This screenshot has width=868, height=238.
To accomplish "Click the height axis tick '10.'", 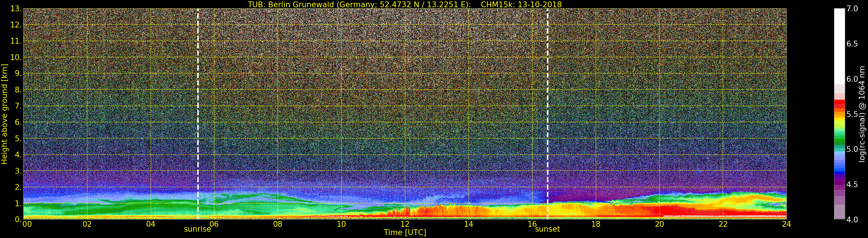I will [16, 57].
